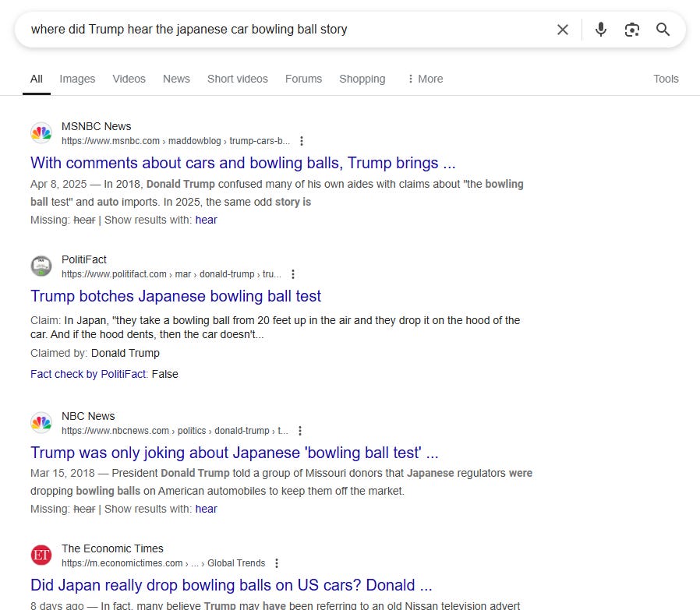Viewport: 700px width, 610px height.
Task: Click the PolitiFact claim snippet text
Action: pos(275,327)
